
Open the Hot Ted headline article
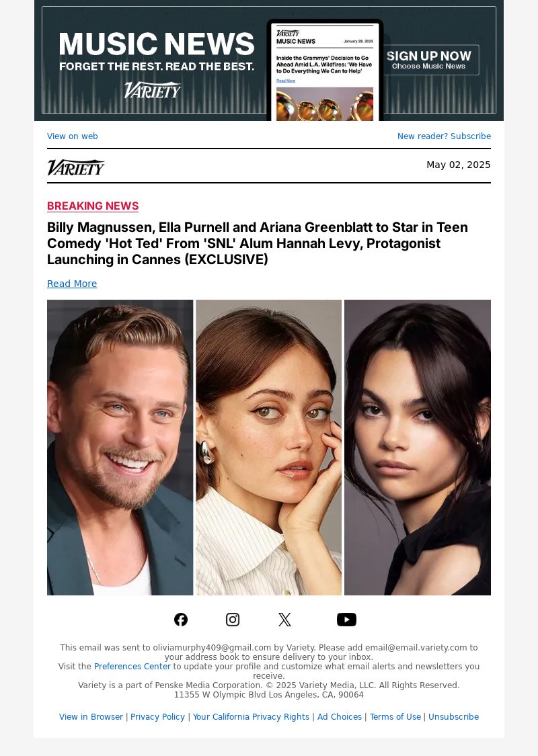pos(258,243)
